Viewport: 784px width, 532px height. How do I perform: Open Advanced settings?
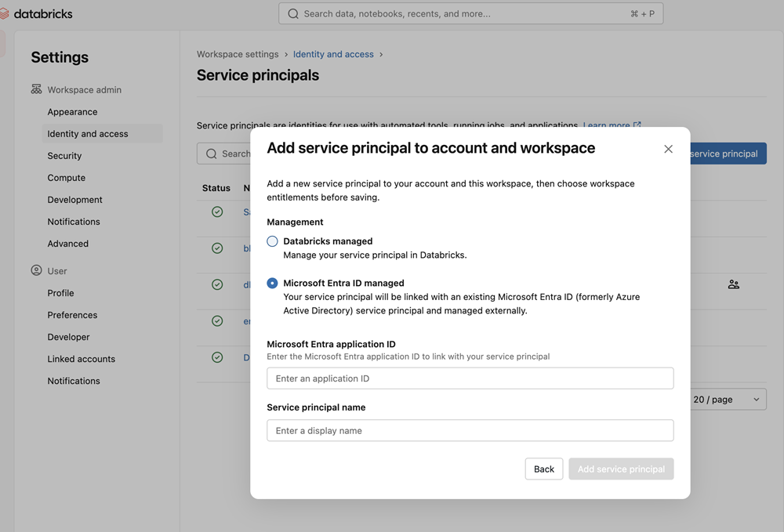tap(68, 244)
